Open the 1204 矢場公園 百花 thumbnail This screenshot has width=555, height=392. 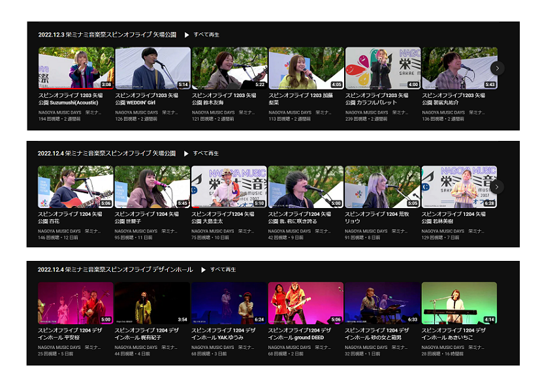point(76,187)
